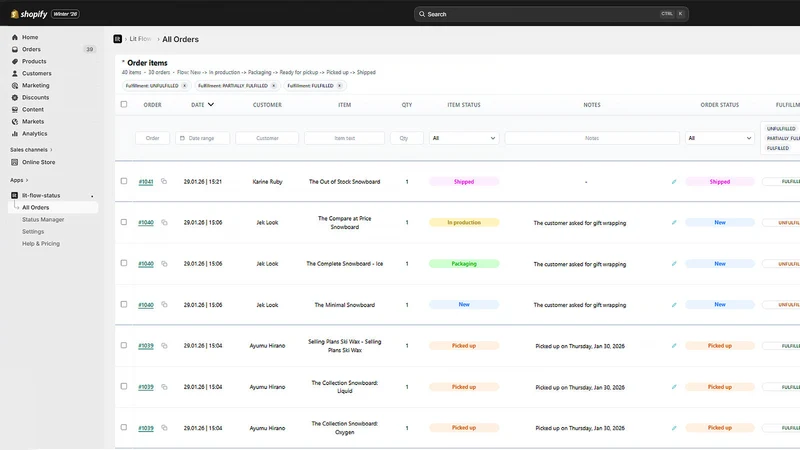Select the Selling Plans Ski Wax row checkbox
This screenshot has width=800, height=450.
click(124, 345)
